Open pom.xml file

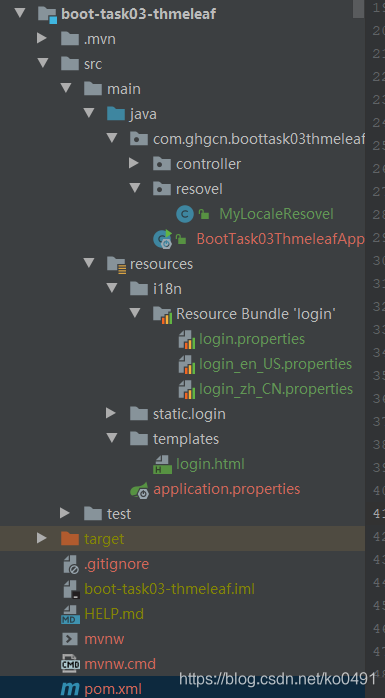coord(113,689)
